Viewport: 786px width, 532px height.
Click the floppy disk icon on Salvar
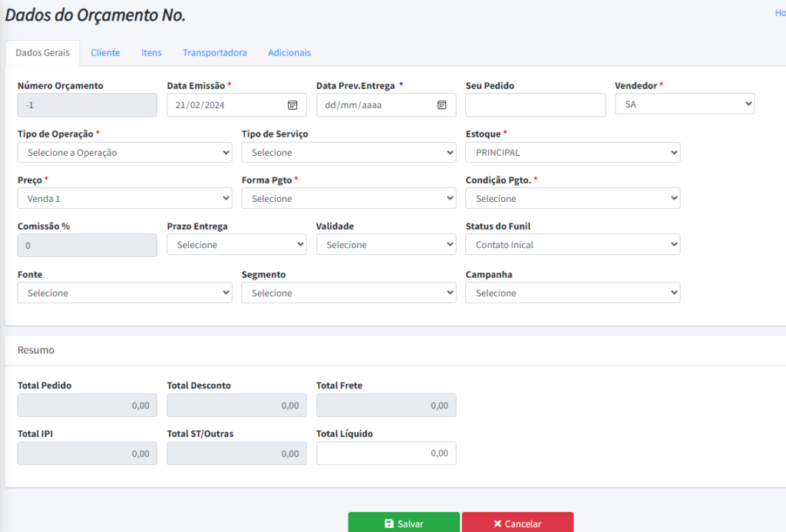point(389,524)
